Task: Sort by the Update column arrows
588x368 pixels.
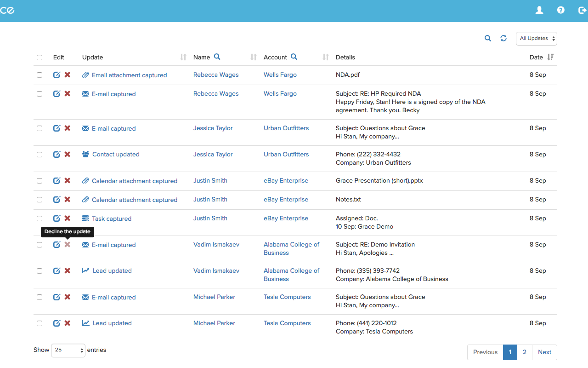Action: click(183, 57)
